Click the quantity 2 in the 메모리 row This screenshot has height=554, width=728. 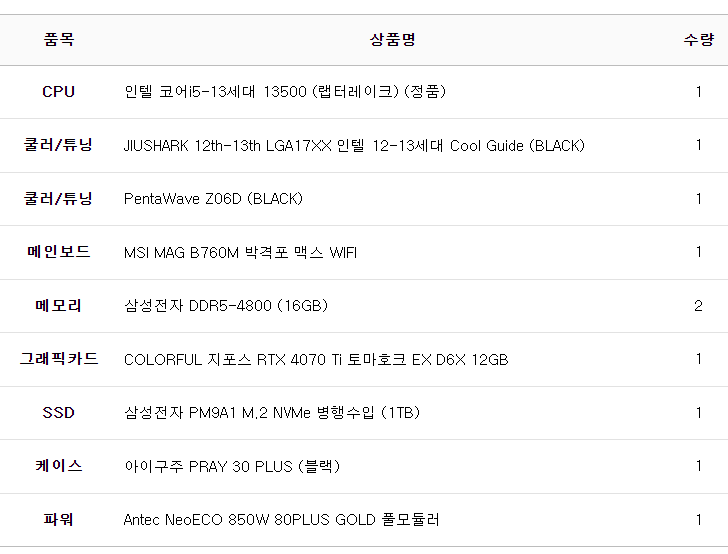tap(698, 306)
